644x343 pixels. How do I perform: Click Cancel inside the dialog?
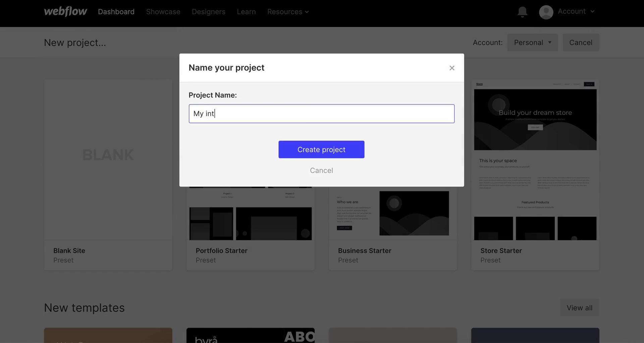321,170
